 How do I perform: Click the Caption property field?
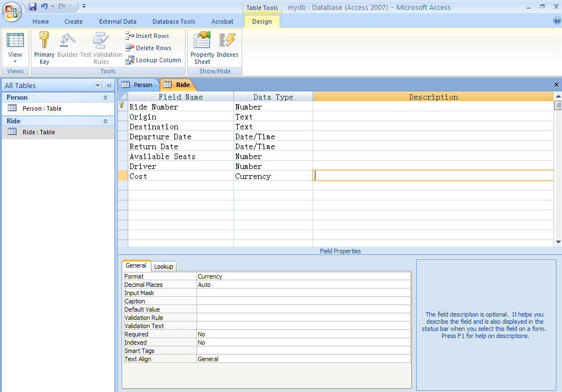[303, 301]
